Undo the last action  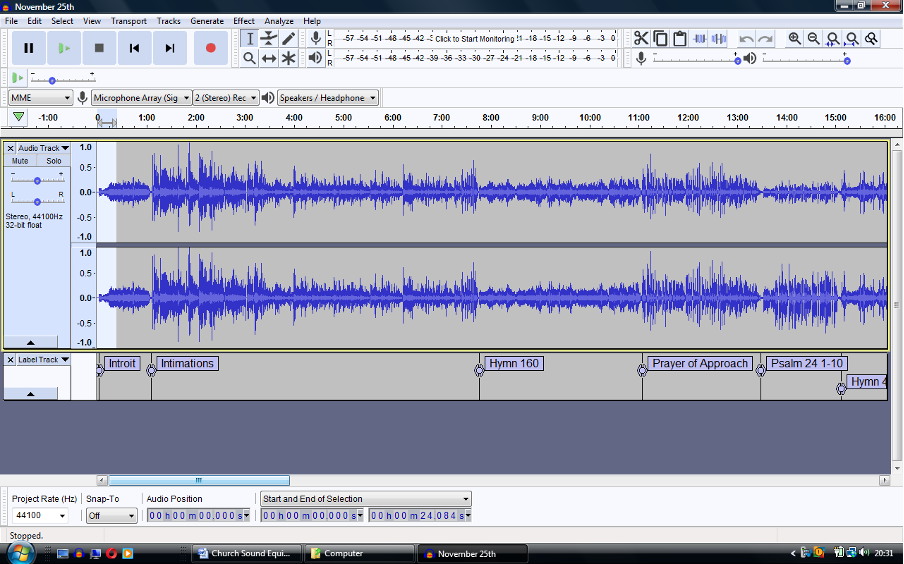[x=746, y=39]
